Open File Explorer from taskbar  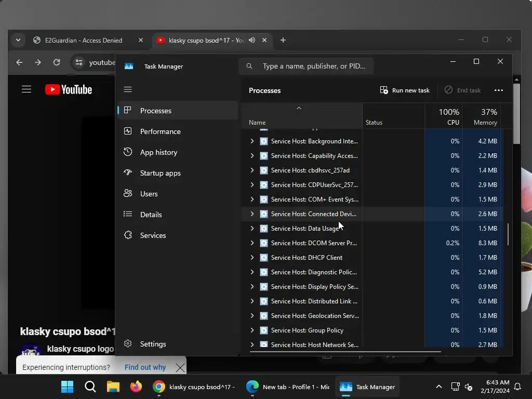pyautogui.click(x=113, y=387)
